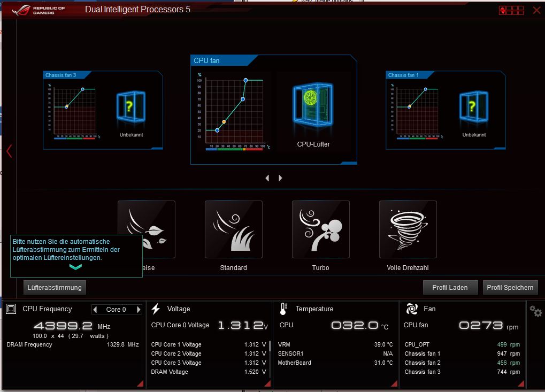Click the window layout grid icon
Screen dimensions: 545x392
[x=511, y=10]
